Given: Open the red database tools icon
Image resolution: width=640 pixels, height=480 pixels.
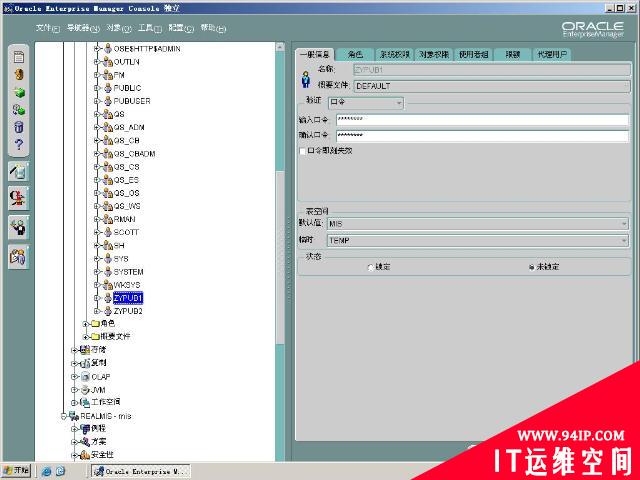Looking at the screenshot, I should (x=18, y=199).
